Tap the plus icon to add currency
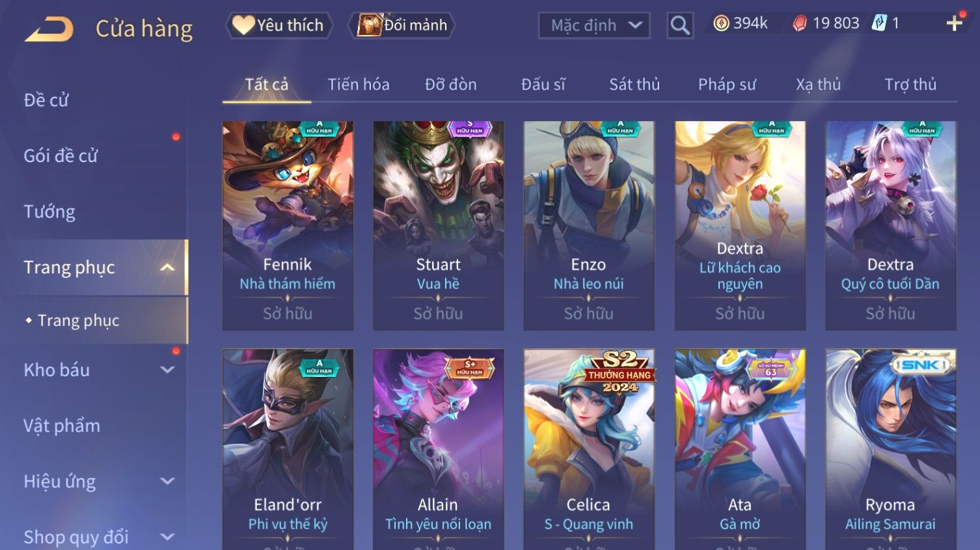Image resolution: width=980 pixels, height=550 pixels. pos(954,24)
